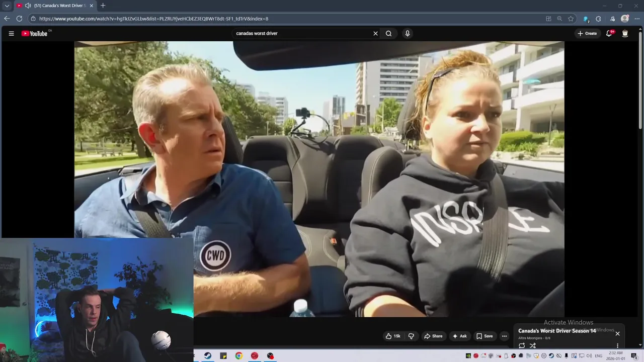Share the video

433,336
